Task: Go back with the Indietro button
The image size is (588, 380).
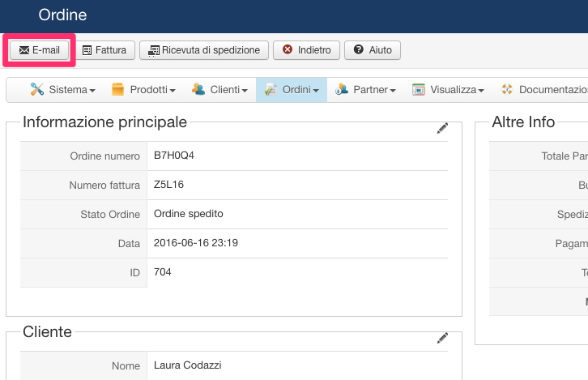Action: click(x=306, y=50)
